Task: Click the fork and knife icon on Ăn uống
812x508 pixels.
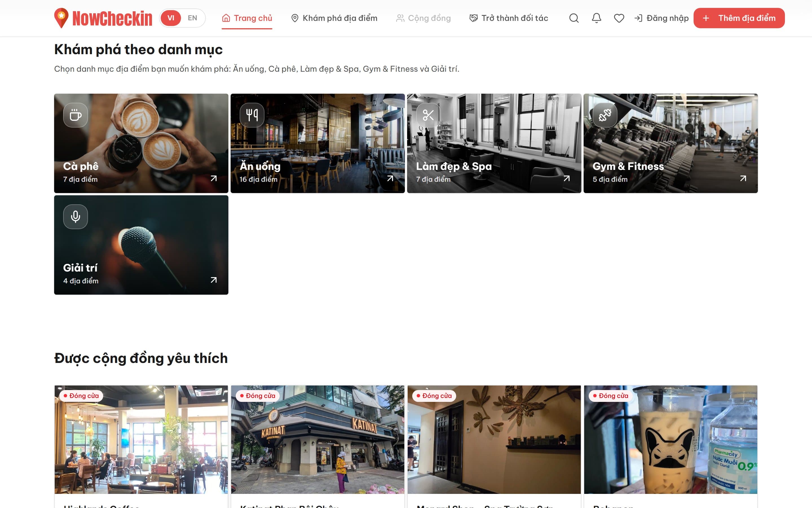Action: coord(252,115)
